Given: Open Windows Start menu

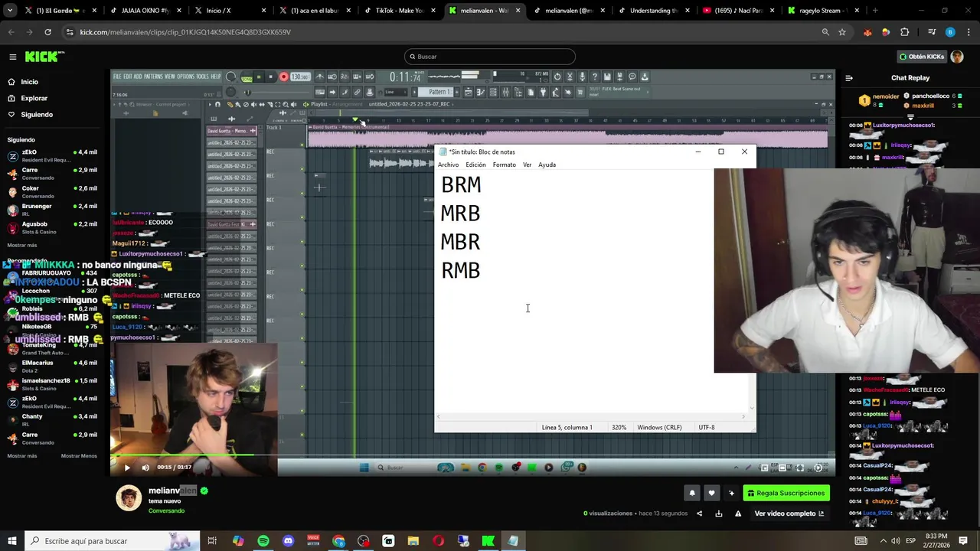Looking at the screenshot, I should tap(11, 541).
